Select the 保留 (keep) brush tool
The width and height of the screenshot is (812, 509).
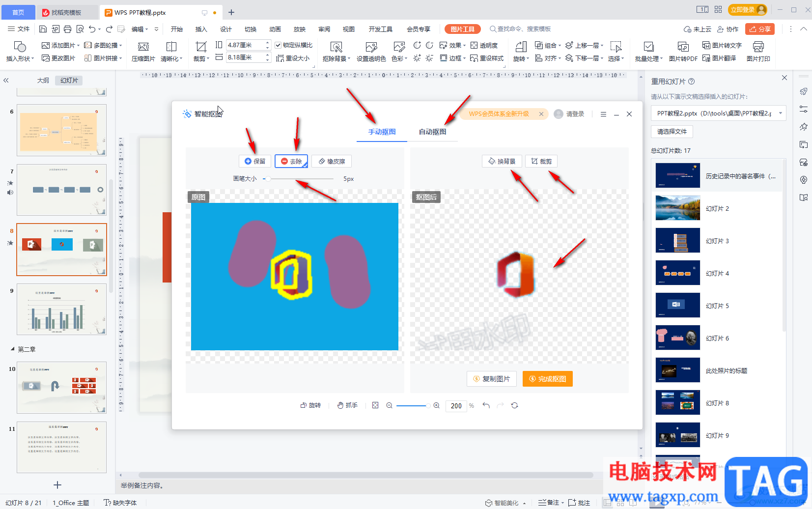tap(254, 161)
